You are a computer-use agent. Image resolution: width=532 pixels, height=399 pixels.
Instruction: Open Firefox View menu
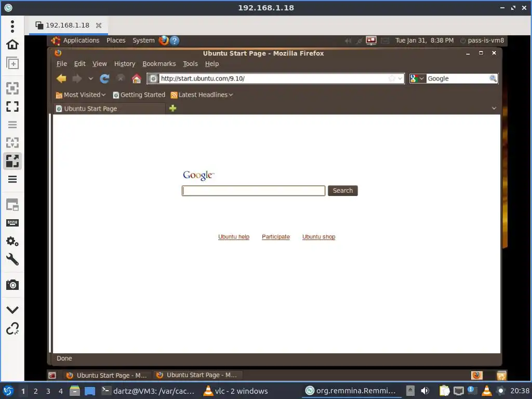point(99,64)
